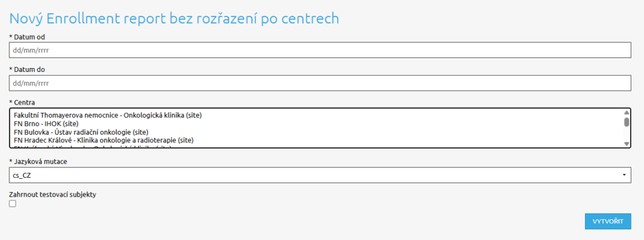Viewport: 644px width, 240px height.
Task: Click the Nový Enrollment report page heading
Action: click(x=174, y=18)
